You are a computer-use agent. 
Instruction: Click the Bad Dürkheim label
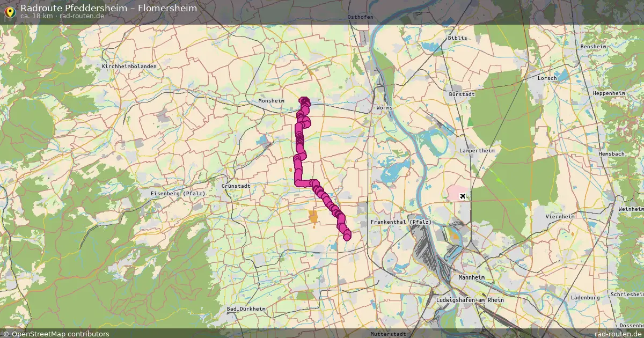coord(246,309)
